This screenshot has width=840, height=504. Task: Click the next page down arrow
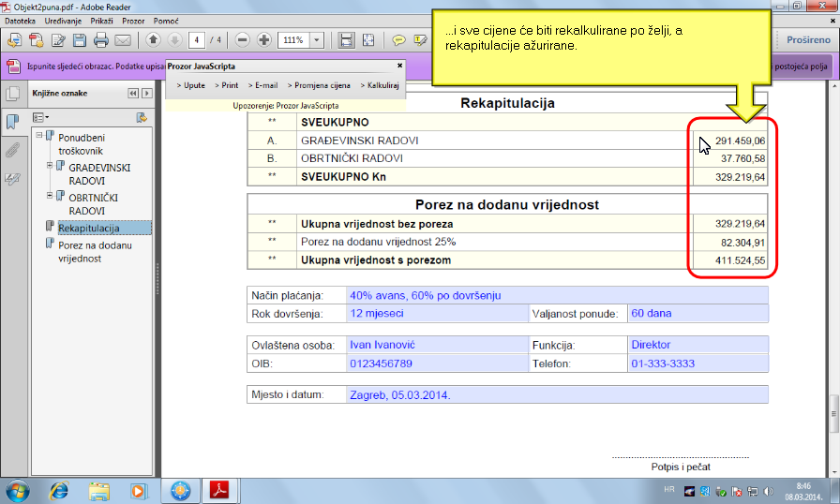(x=174, y=39)
